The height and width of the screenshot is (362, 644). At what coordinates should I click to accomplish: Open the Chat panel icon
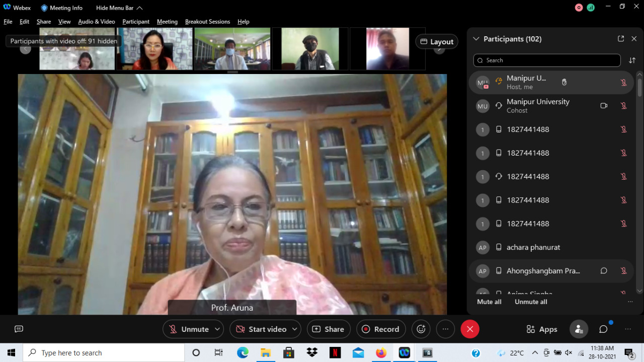coord(603,329)
